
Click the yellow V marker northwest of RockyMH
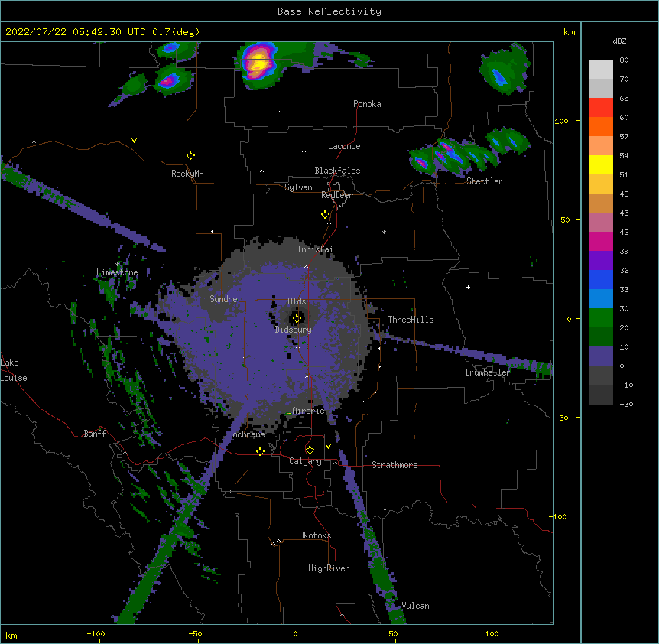[x=134, y=141]
